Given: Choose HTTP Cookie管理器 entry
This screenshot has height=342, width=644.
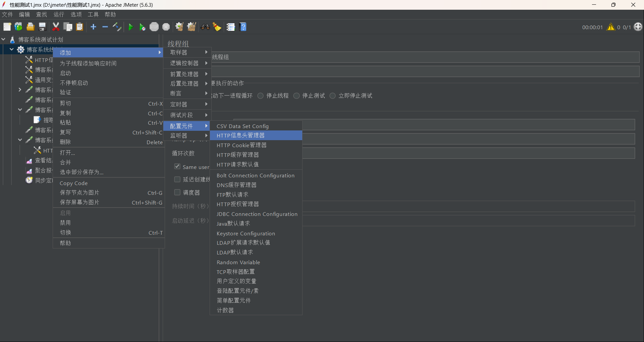Looking at the screenshot, I should pos(256,145).
